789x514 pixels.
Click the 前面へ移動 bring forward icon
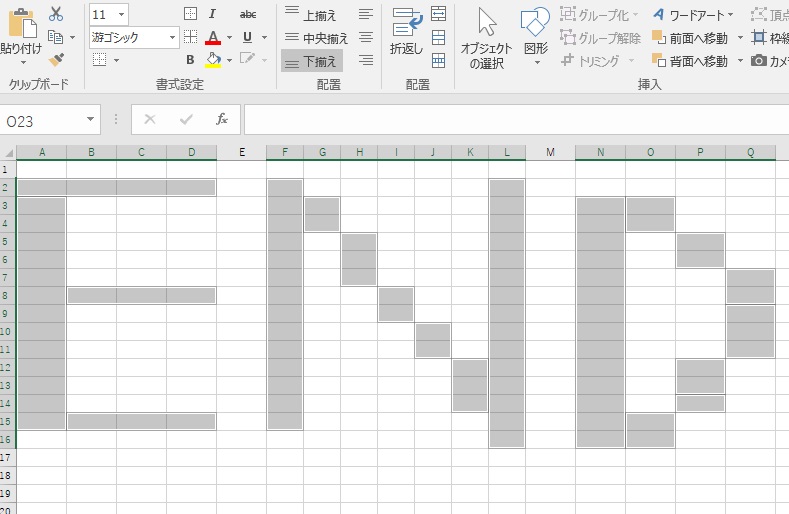659,37
